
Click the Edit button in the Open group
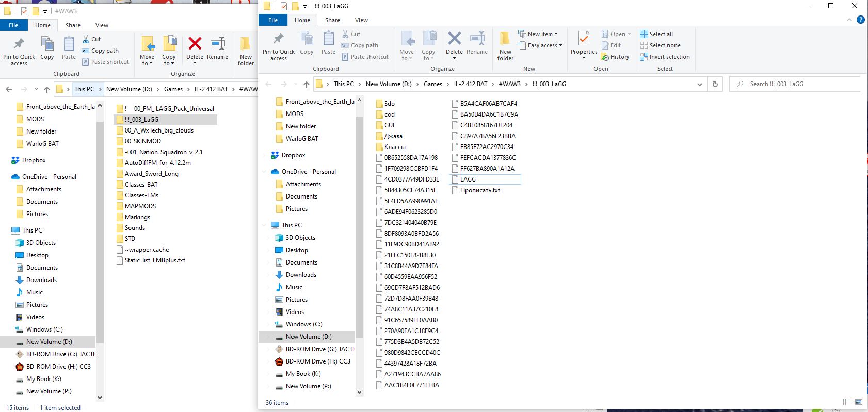pos(611,45)
